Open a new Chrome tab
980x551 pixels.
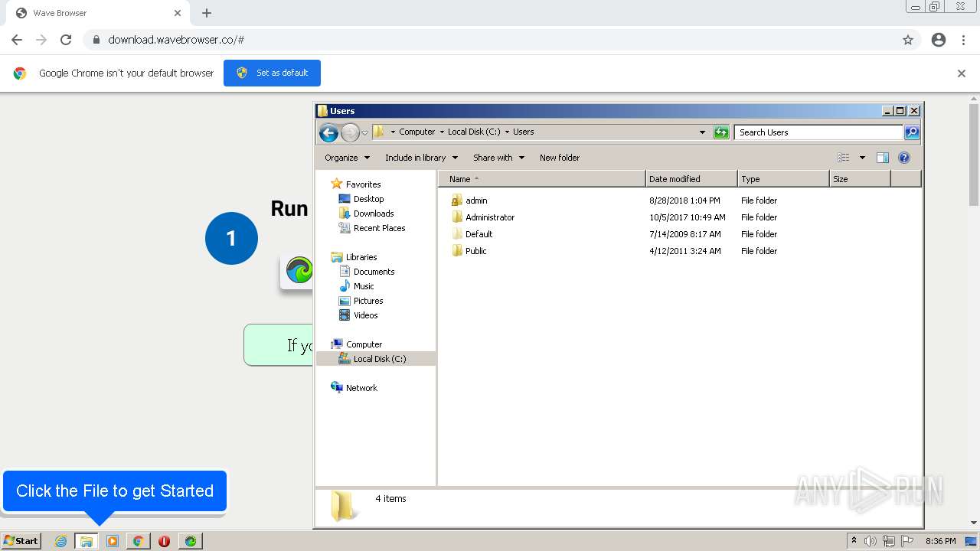207,13
